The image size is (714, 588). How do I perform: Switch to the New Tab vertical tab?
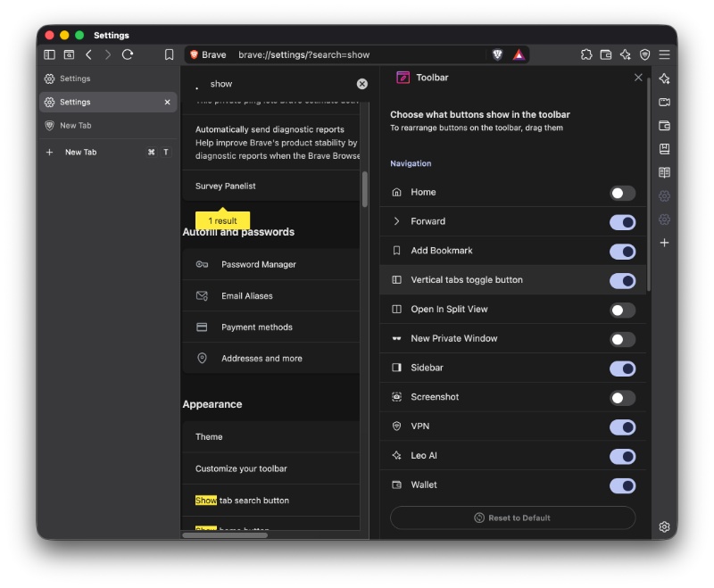[108, 126]
